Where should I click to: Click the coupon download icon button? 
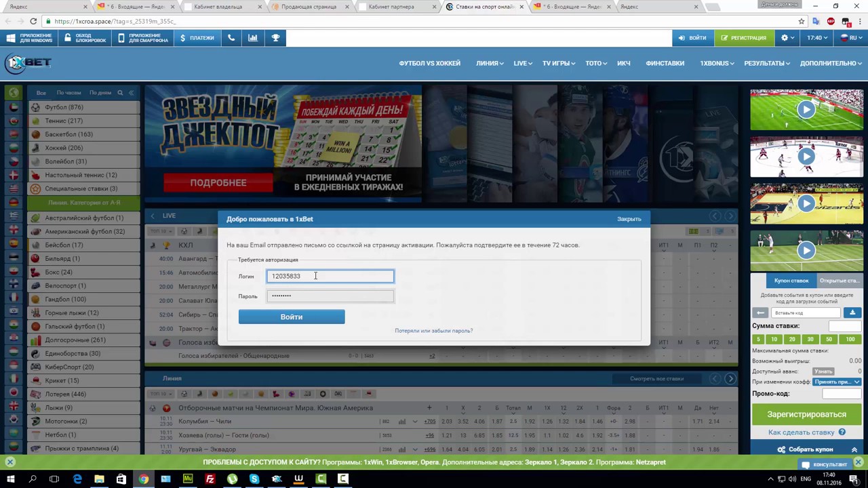[852, 312]
